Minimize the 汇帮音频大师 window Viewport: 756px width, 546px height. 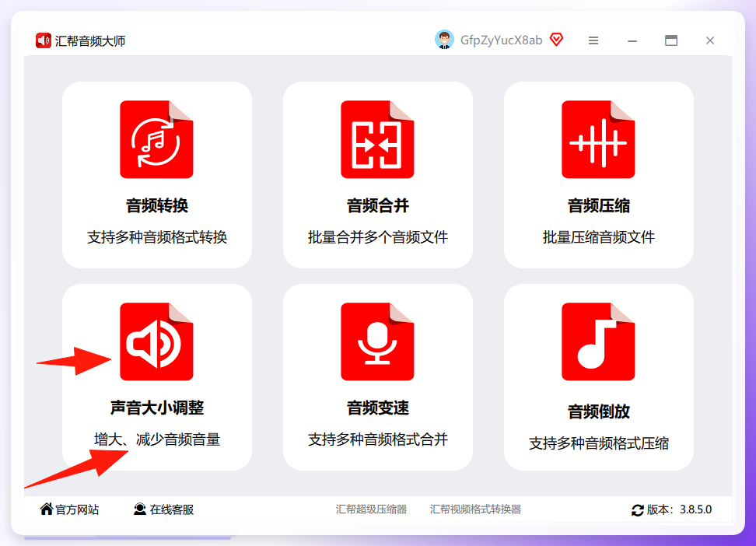point(632,41)
